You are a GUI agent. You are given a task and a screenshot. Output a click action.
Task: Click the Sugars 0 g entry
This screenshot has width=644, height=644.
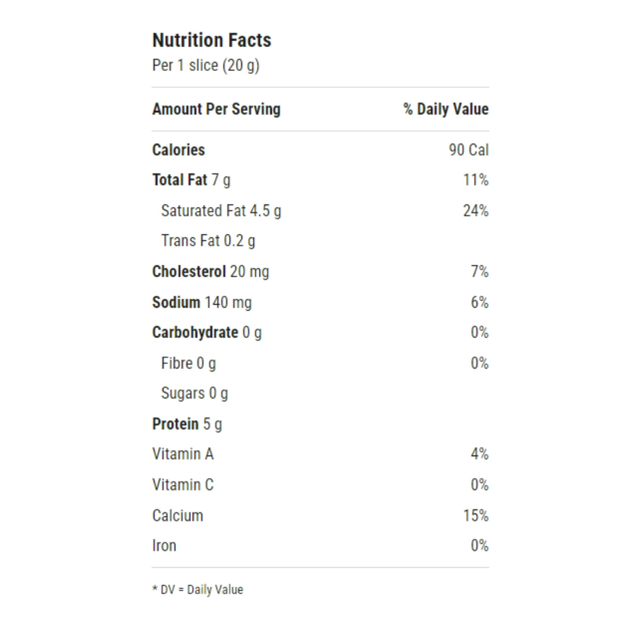point(194,394)
